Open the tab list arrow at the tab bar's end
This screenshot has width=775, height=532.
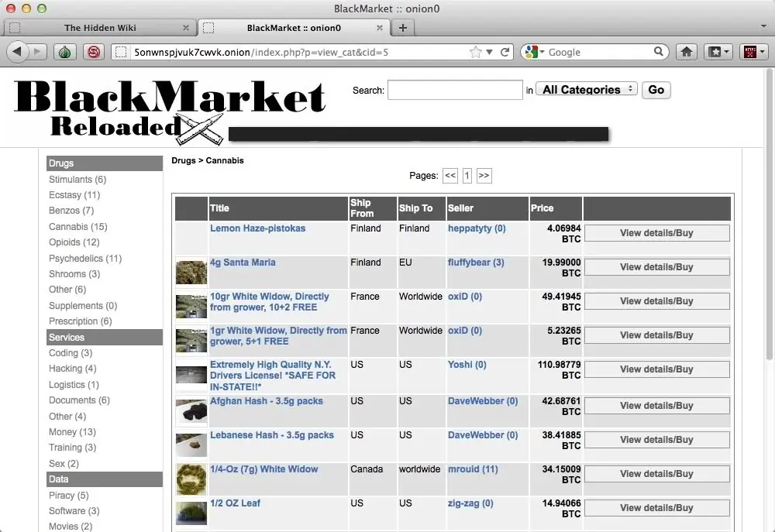point(763,26)
